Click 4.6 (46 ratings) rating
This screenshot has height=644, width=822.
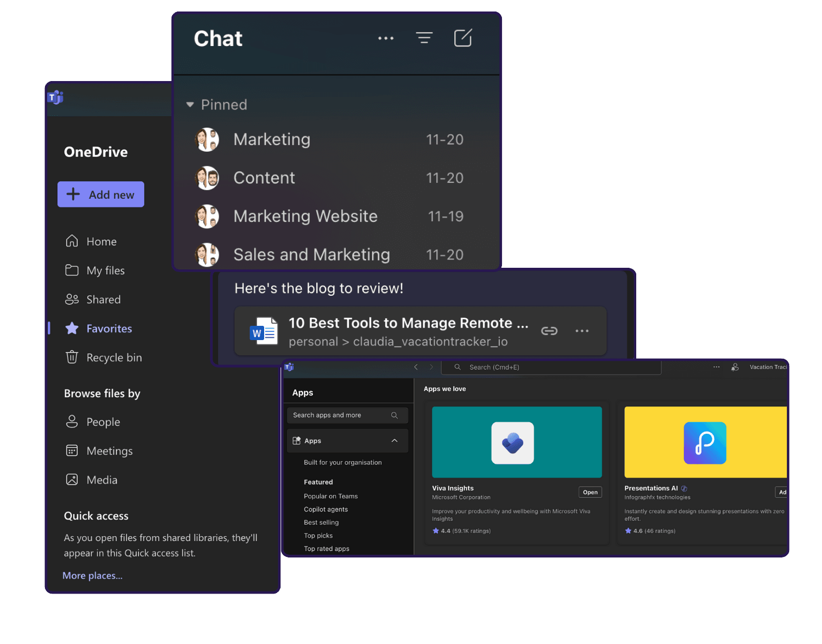[650, 531]
